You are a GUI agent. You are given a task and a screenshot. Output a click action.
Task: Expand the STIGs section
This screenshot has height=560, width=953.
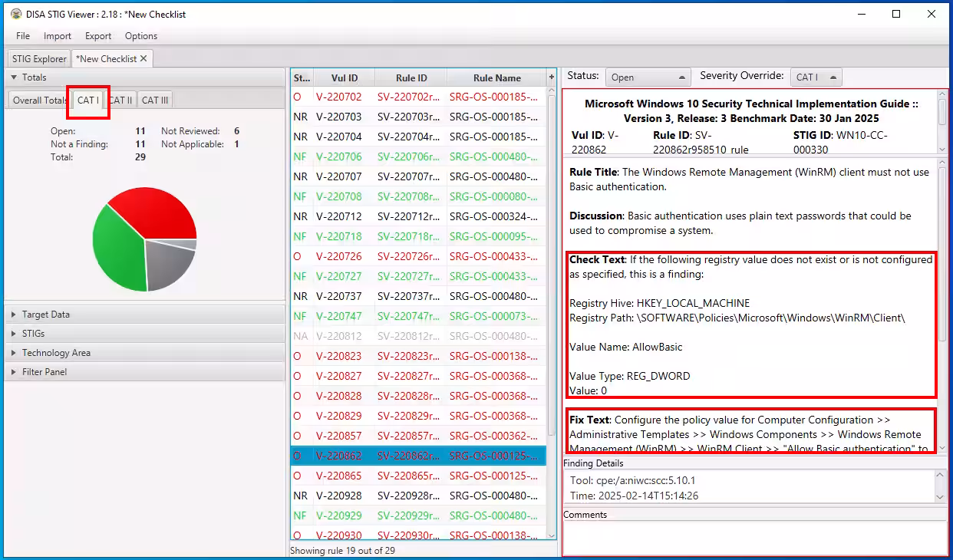pyautogui.click(x=33, y=334)
